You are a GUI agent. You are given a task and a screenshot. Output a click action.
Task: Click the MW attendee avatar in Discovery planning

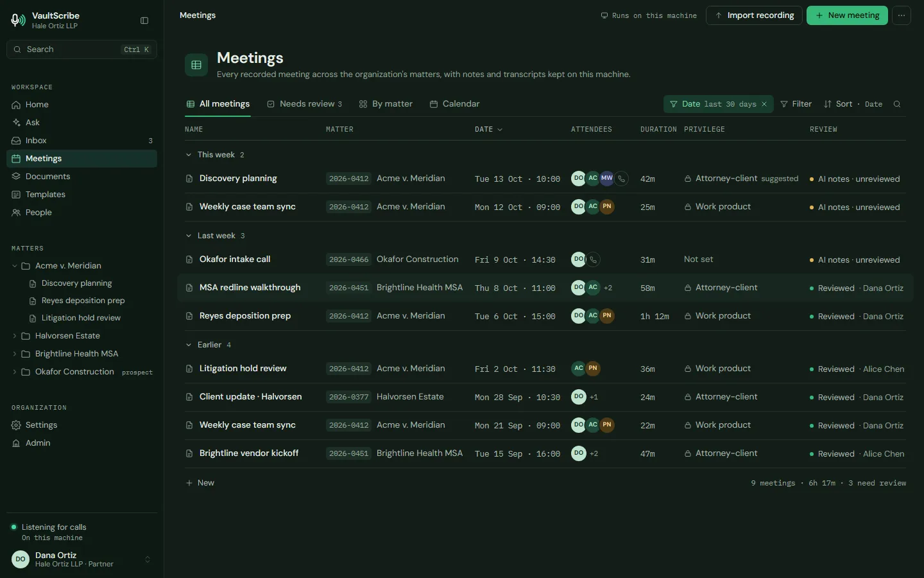coord(607,178)
